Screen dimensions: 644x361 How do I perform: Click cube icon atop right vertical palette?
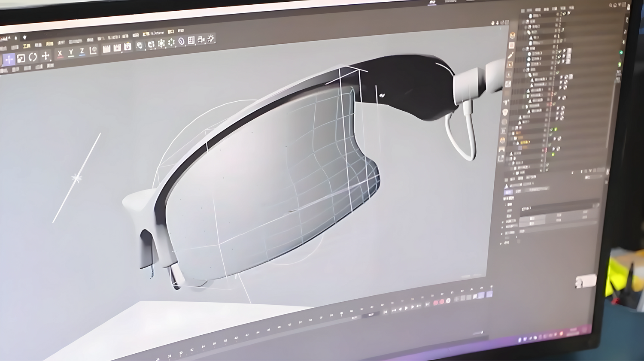coord(513,36)
